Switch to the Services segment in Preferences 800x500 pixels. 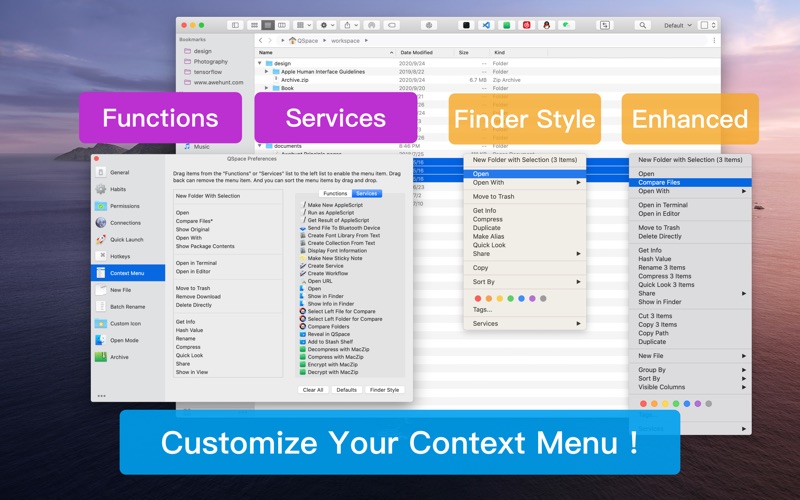(x=366, y=193)
